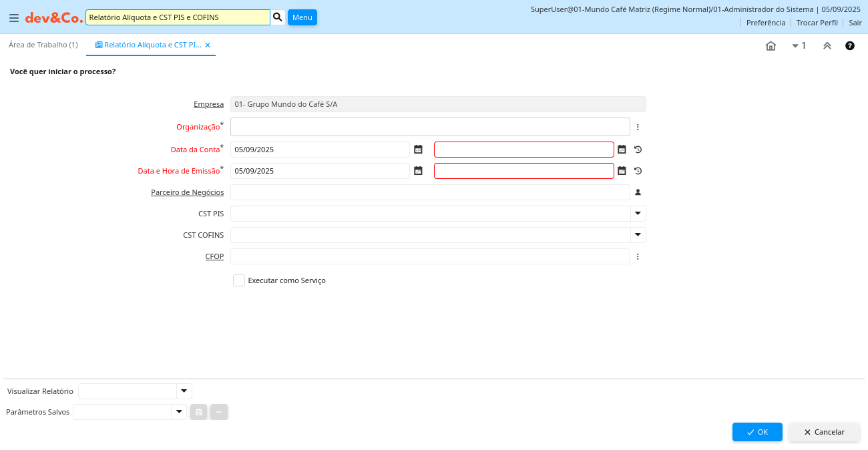Collapse header with double chevron icon
Viewport: 868px width, 450px height.
(827, 46)
